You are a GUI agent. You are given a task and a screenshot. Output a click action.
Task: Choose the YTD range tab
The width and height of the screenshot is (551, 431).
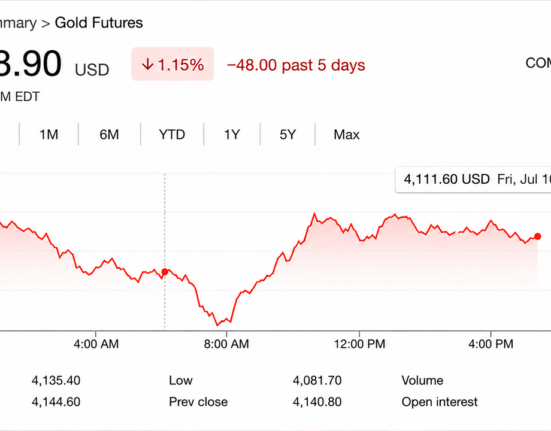click(172, 135)
